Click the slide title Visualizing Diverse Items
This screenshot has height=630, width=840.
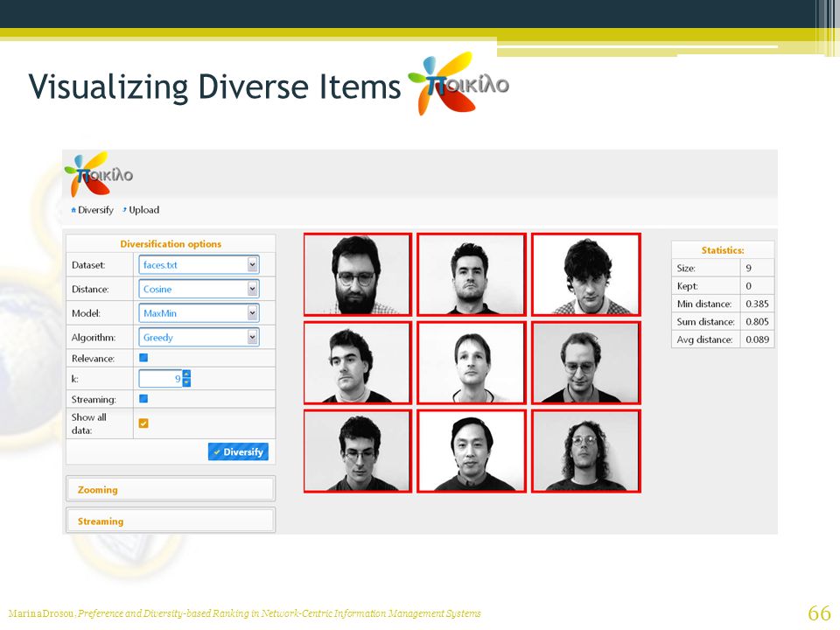tap(214, 87)
